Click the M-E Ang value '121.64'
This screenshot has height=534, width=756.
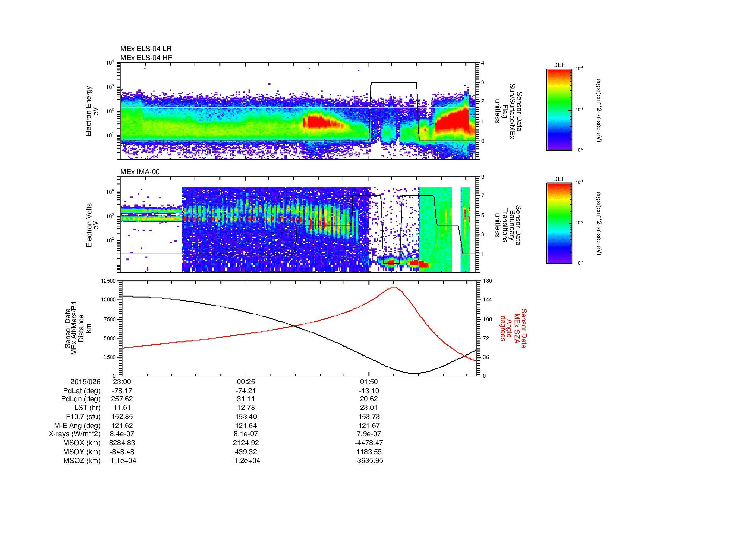click(x=246, y=425)
